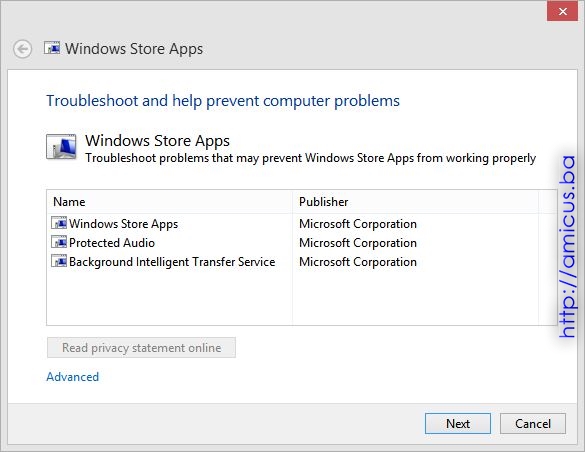Image resolution: width=585 pixels, height=452 pixels.
Task: Click the icon beside Protected Audio row
Action: pyautogui.click(x=59, y=242)
